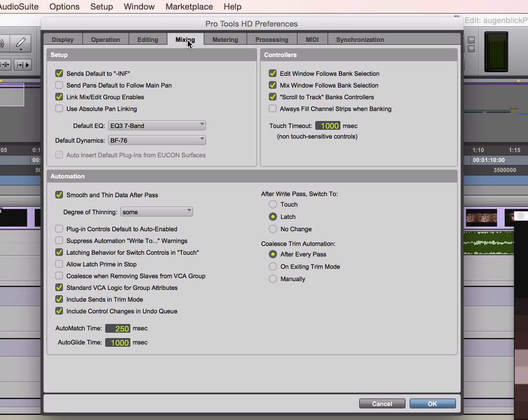Click the insertion-follows-playback arrow button

tap(24, 65)
